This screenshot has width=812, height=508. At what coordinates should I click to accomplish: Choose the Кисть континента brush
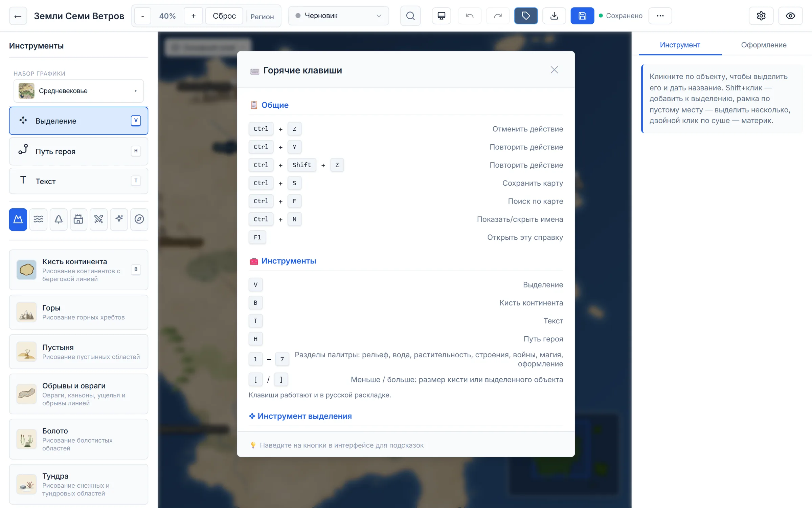[78, 270]
